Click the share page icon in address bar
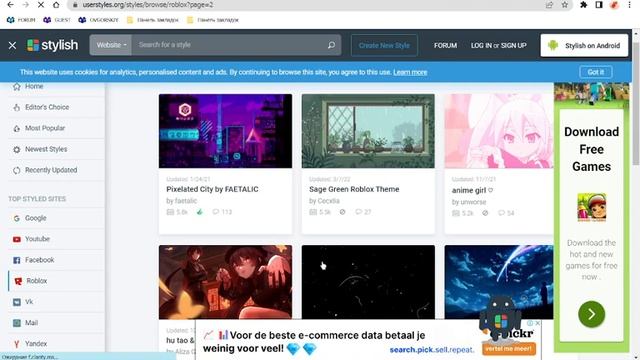Viewport: 640px width, 360px height. 549,5
